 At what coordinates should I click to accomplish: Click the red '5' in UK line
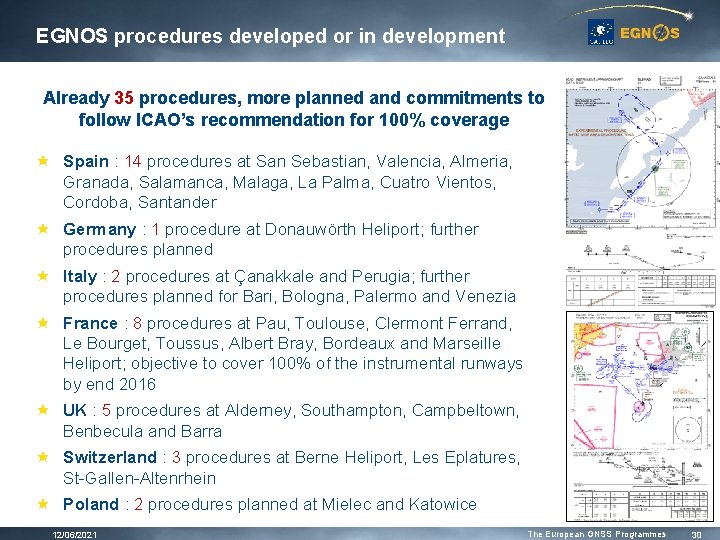point(106,410)
